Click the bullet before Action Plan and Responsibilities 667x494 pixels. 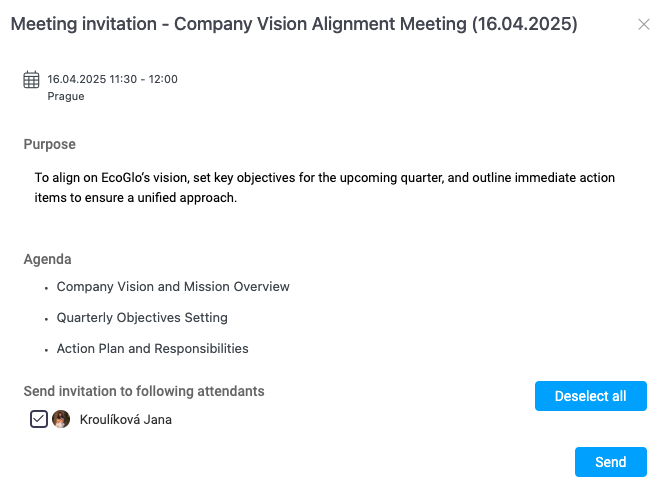tap(46, 350)
